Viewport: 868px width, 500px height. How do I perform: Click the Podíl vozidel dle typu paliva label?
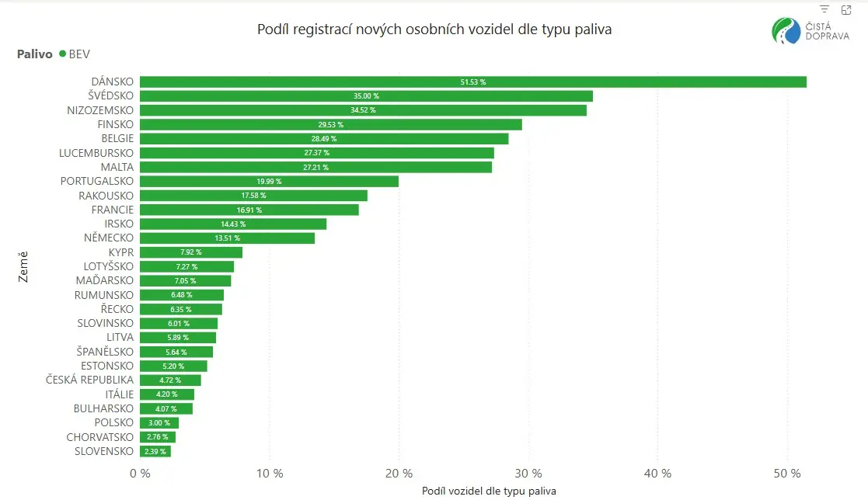coord(489,491)
